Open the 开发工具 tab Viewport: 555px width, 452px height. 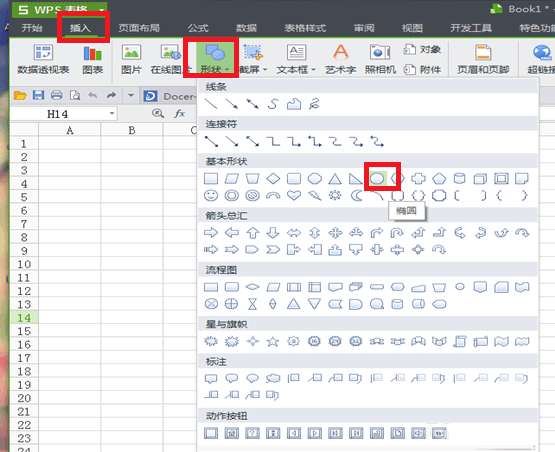point(471,28)
